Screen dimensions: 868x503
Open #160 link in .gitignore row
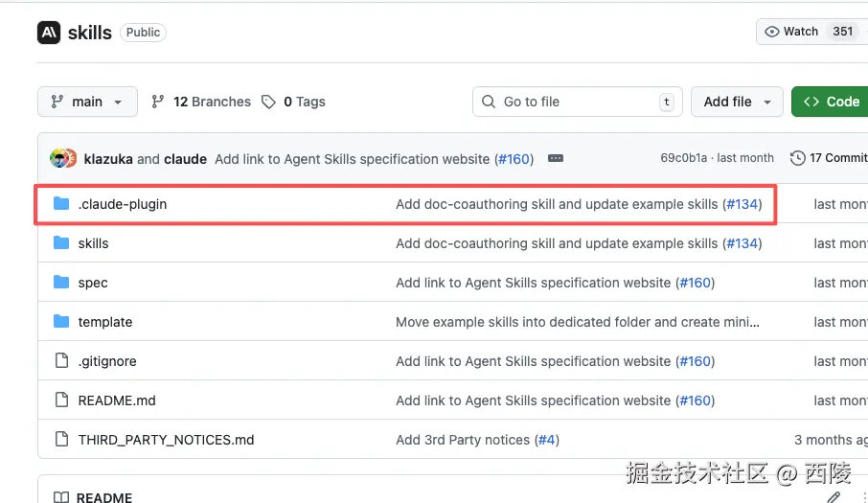tap(695, 361)
